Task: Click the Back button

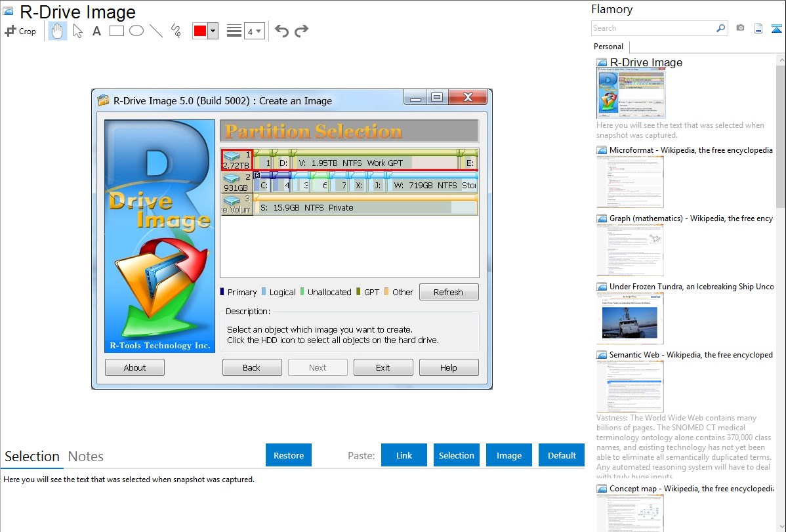Action: click(252, 367)
